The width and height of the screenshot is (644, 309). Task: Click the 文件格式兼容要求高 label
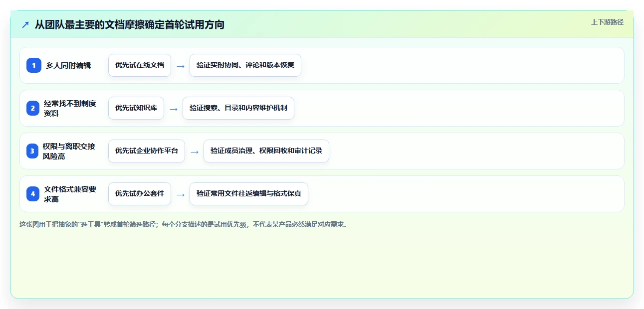(70, 194)
